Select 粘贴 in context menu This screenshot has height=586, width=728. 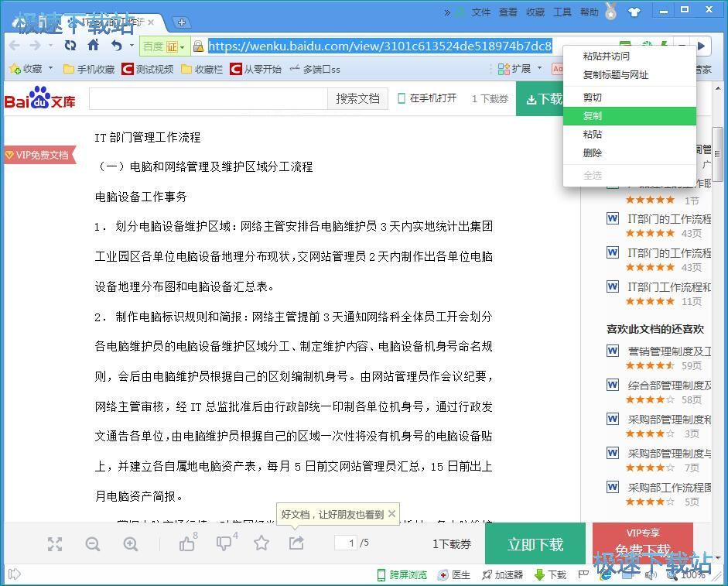point(630,134)
